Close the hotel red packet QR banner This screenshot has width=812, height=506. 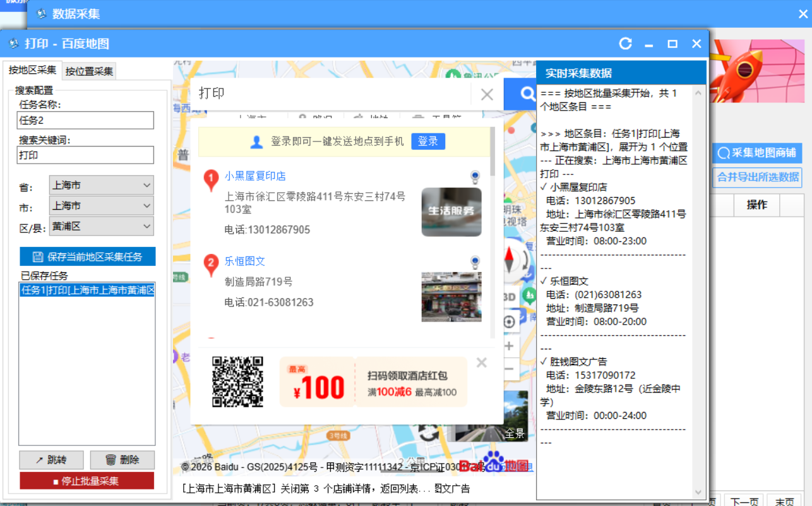(482, 363)
